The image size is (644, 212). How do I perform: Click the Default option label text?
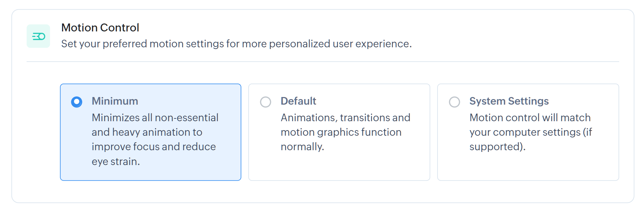coord(298,101)
